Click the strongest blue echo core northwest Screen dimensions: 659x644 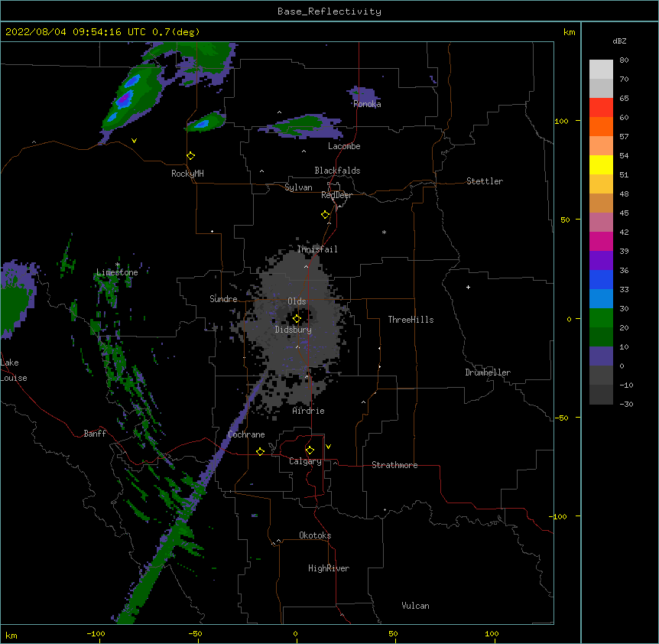125,99
